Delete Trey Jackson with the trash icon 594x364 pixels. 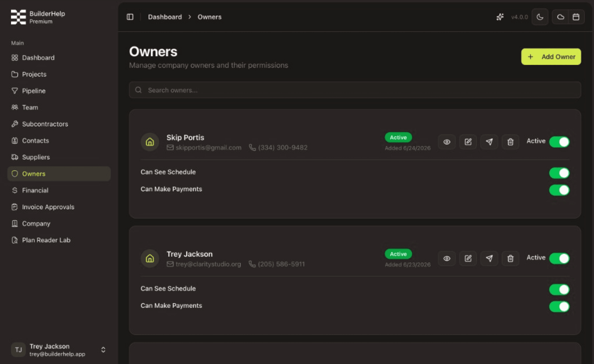[510, 258]
